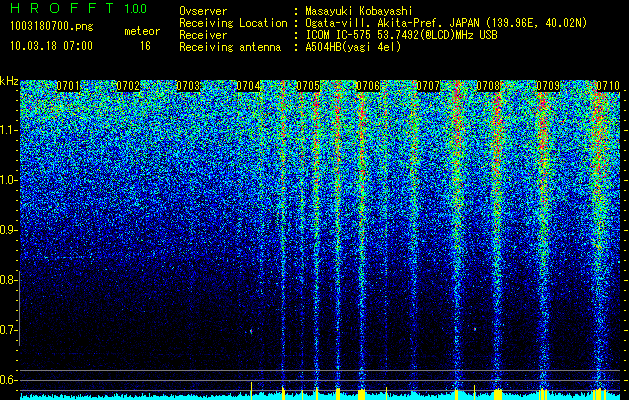Click the 0705 time marker
Screen dimensions: 629x400
pyautogui.click(x=308, y=86)
